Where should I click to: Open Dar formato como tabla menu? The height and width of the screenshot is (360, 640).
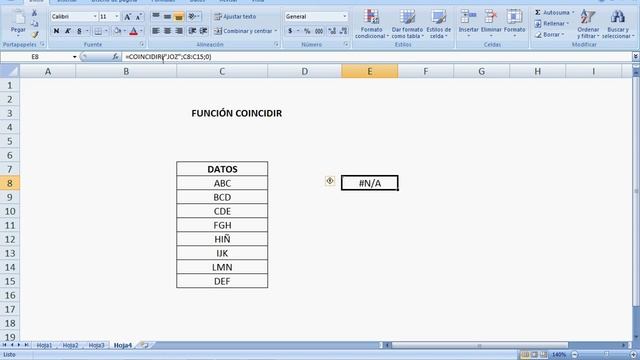point(407,24)
